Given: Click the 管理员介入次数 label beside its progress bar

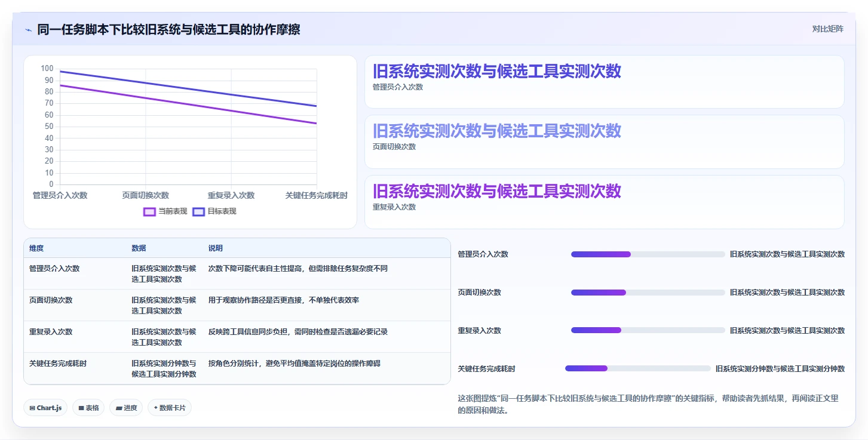Looking at the screenshot, I should (x=483, y=254).
